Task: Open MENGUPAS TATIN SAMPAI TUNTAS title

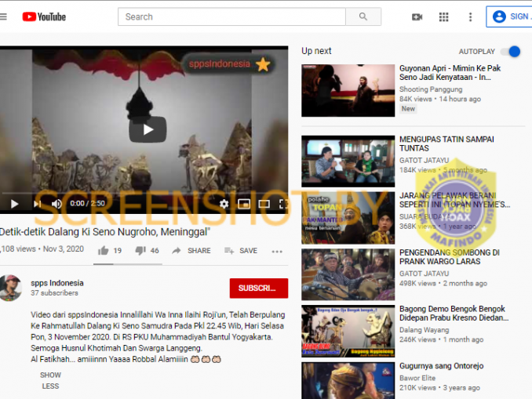Action: [446, 143]
